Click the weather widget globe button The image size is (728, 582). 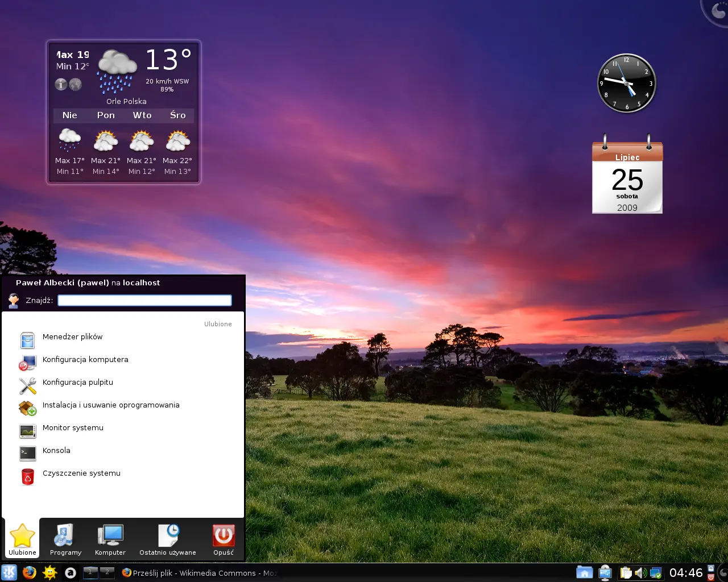(x=76, y=84)
